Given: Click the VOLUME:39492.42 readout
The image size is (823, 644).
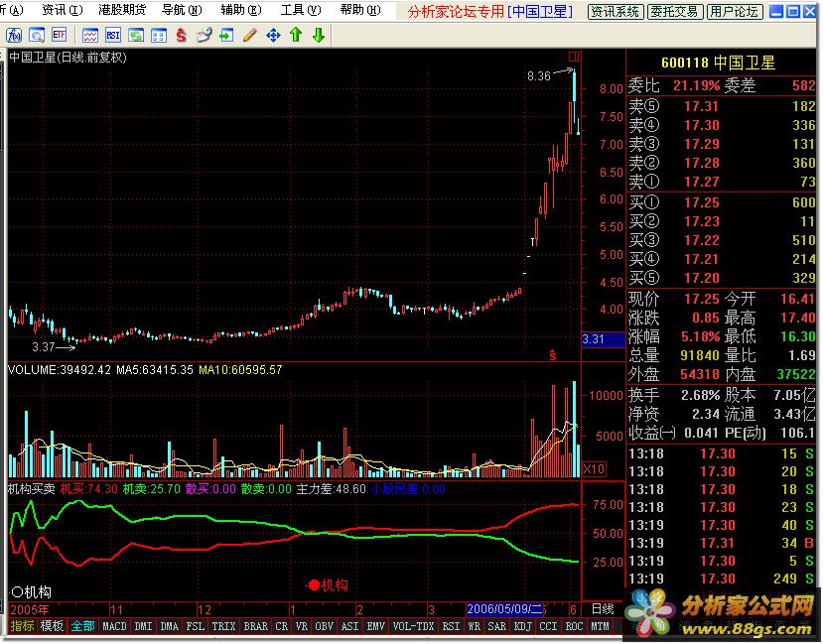Looking at the screenshot, I should 60,370.
